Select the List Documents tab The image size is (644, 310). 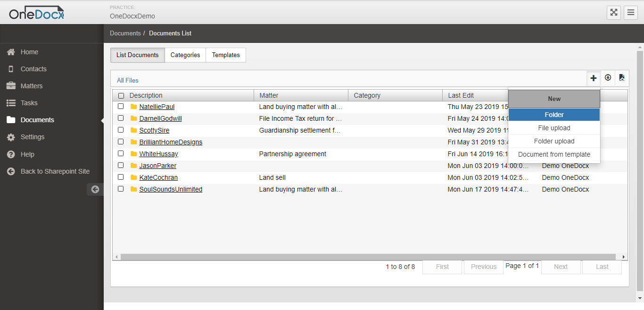coord(138,55)
